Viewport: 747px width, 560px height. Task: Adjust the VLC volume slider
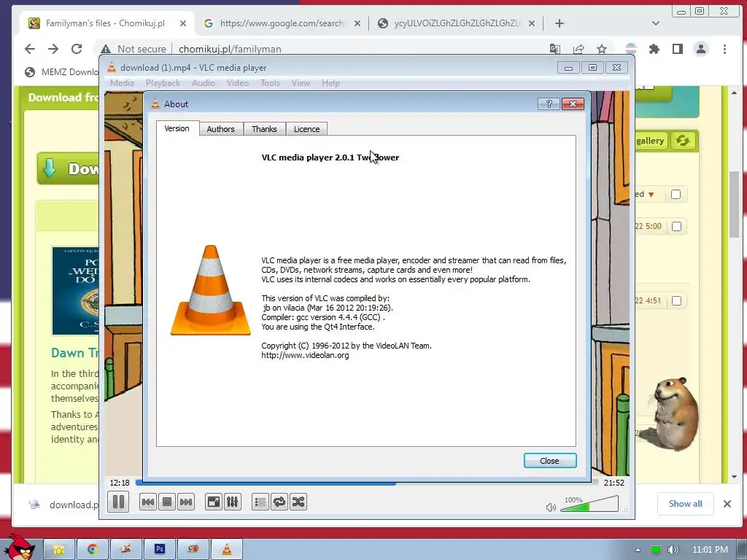coord(589,505)
